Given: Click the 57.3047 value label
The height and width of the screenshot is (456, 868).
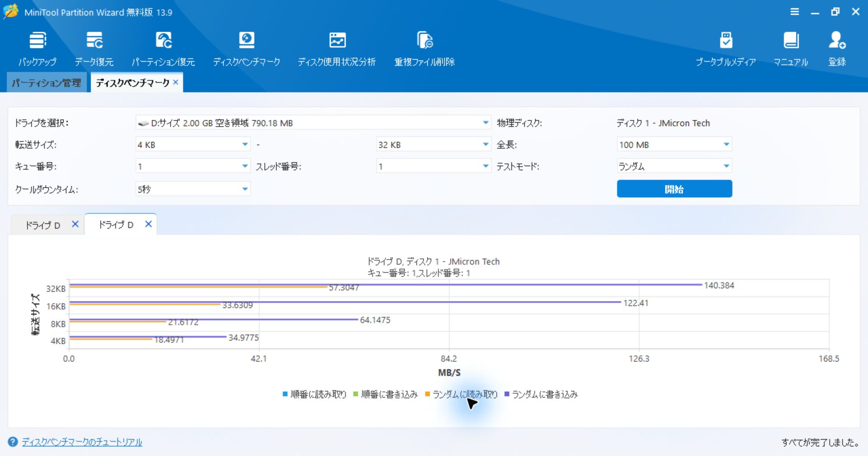Looking at the screenshot, I should (344, 288).
